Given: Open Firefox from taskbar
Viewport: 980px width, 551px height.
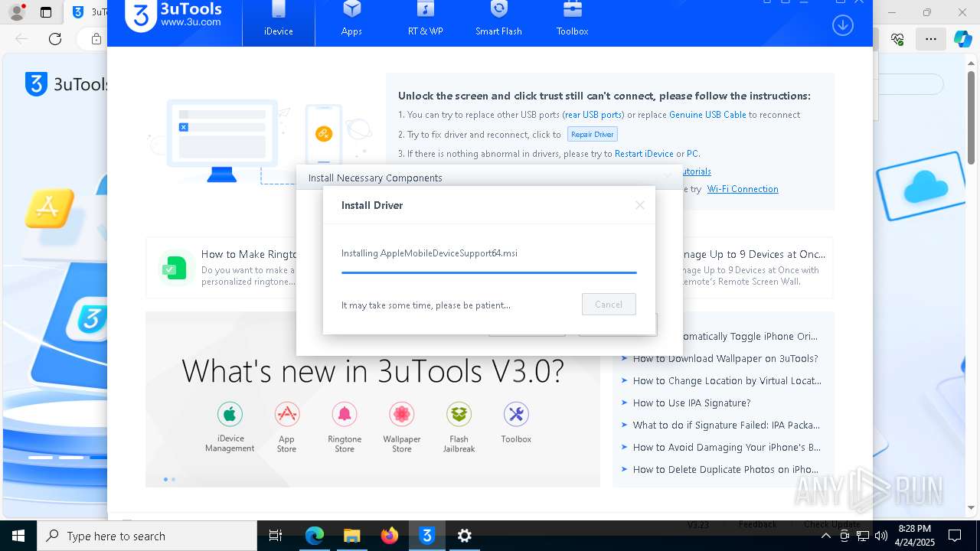Looking at the screenshot, I should [x=390, y=536].
